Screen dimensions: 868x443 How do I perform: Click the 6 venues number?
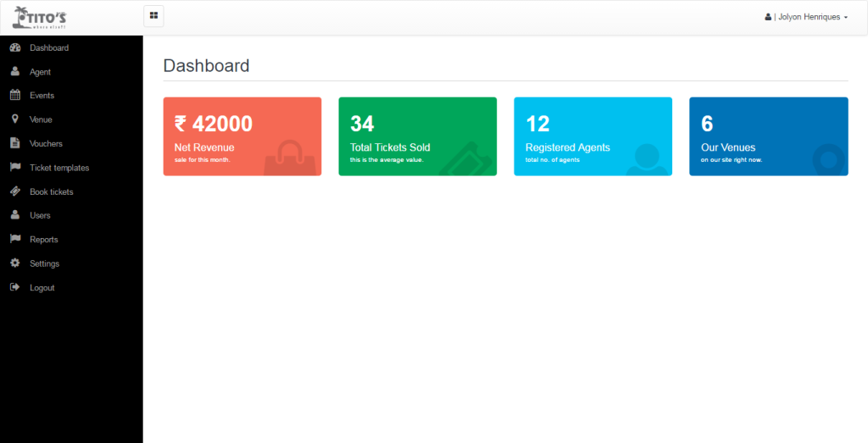pos(707,124)
